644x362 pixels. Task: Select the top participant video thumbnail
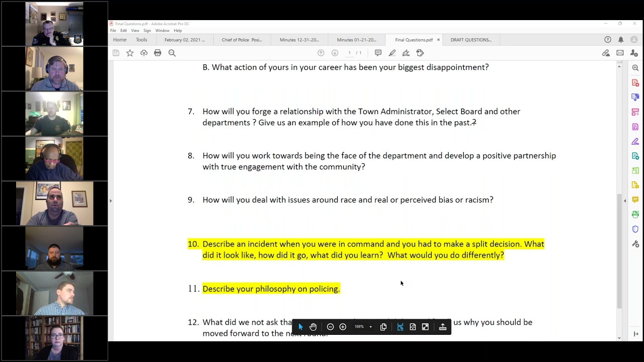tap(54, 24)
